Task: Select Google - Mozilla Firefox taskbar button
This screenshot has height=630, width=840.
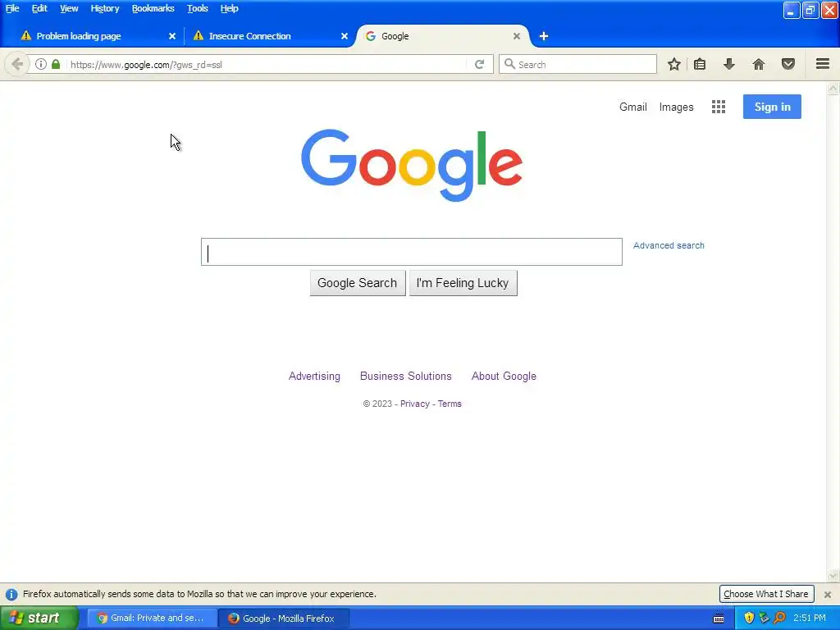Action: click(284, 619)
